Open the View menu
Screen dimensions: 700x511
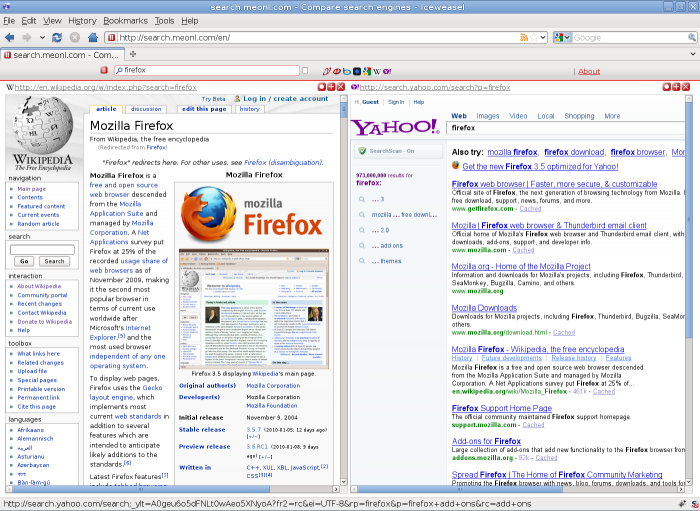52,21
